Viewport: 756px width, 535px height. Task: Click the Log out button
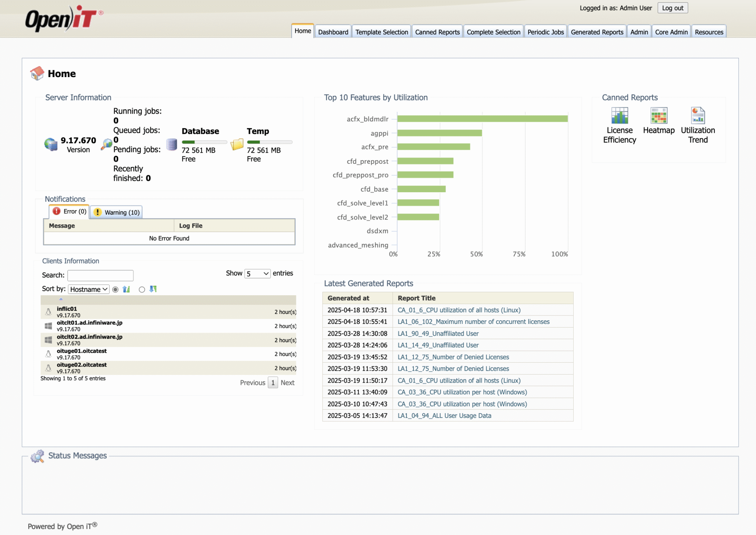pos(672,8)
